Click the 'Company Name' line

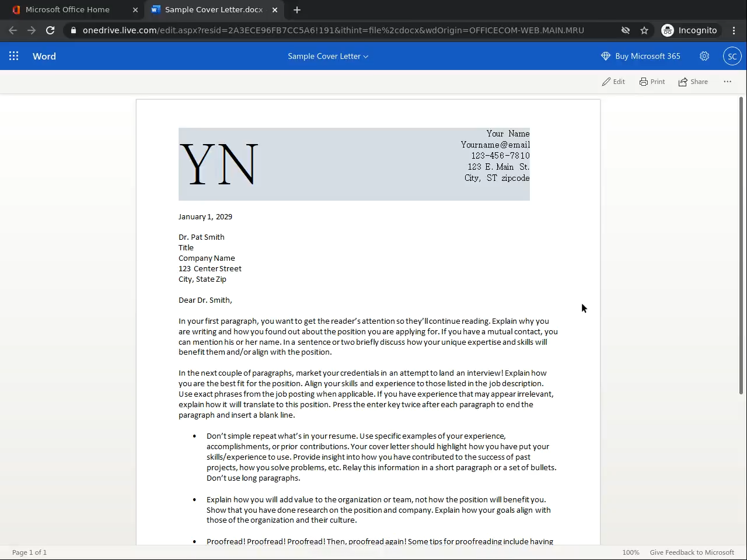[x=207, y=258]
